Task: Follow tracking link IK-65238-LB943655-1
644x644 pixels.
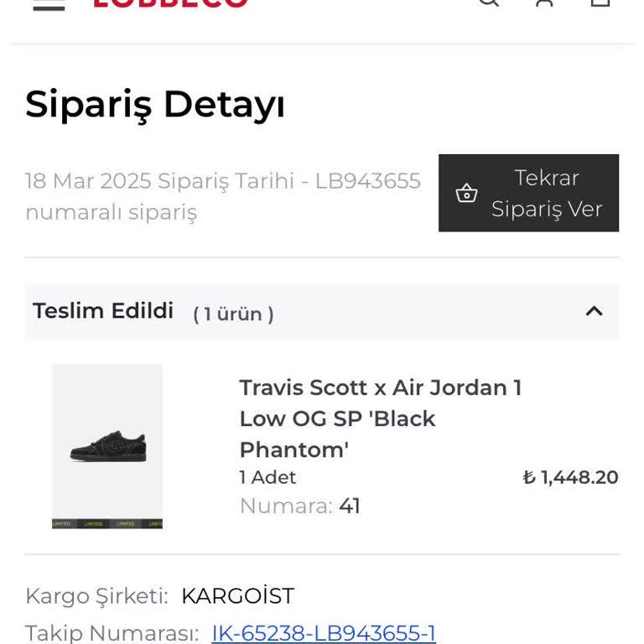Action: [x=324, y=633]
